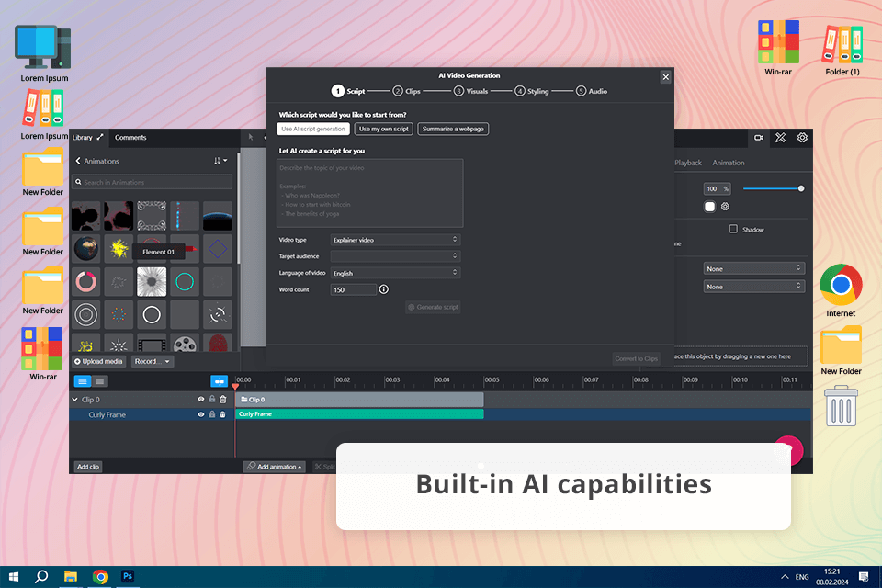Open color settings gear beside swatch
Screen dimensions: 882x588
coord(725,207)
